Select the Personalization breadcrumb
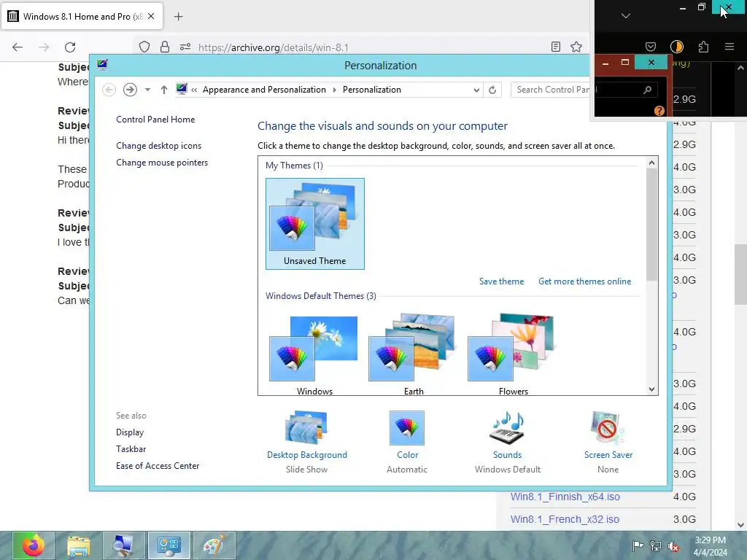This screenshot has height=560, width=747. tap(372, 90)
